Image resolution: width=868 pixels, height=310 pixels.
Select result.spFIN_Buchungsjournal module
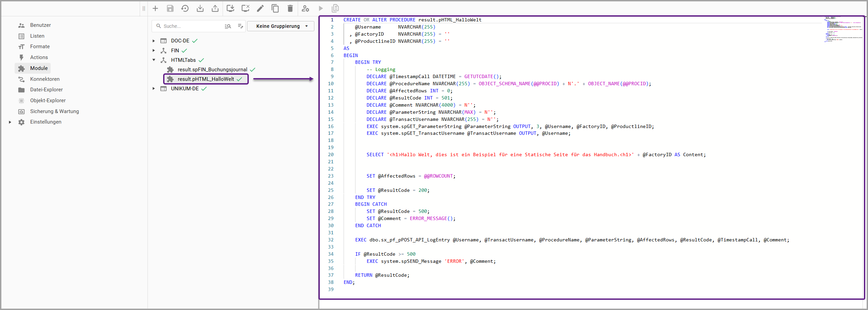pos(212,70)
